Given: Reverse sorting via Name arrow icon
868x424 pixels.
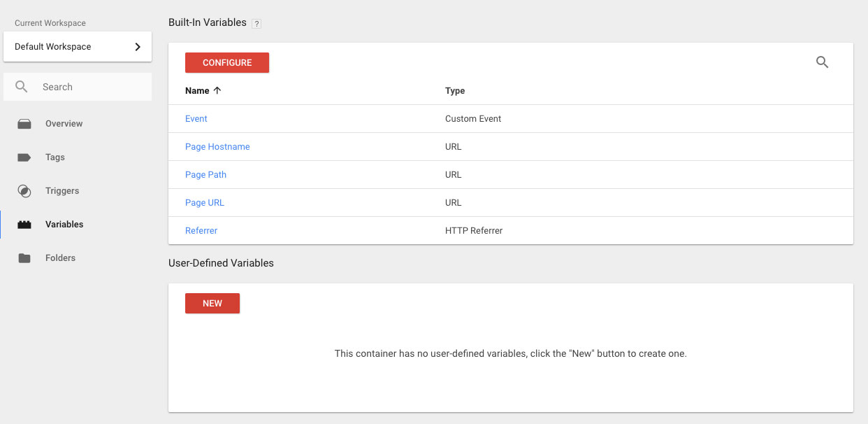Looking at the screenshot, I should [217, 90].
